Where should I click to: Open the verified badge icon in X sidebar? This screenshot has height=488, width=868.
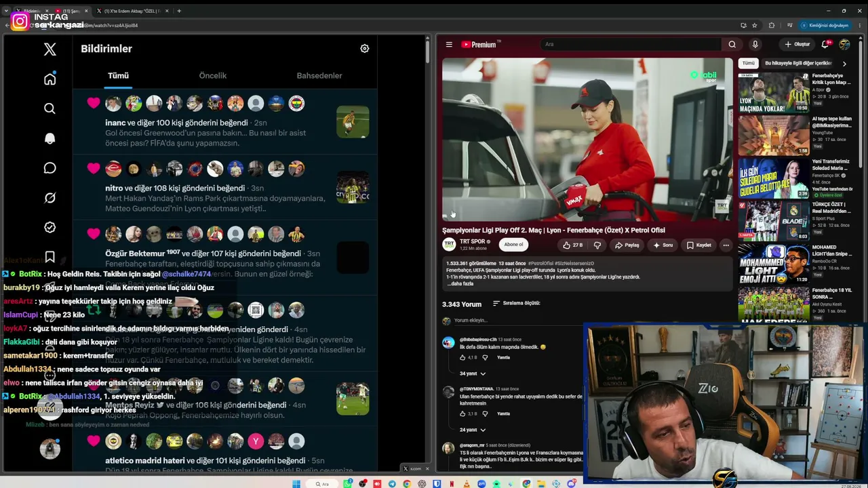pyautogui.click(x=50, y=228)
